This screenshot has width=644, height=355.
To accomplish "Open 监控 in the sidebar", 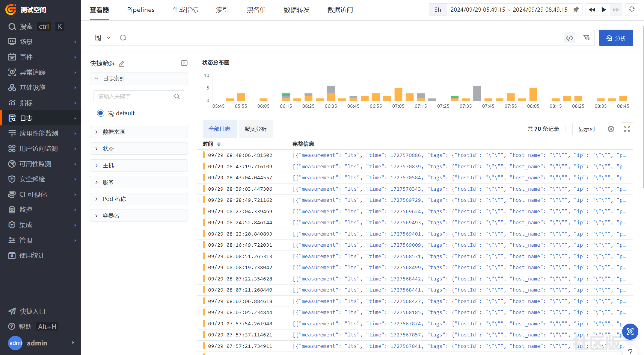I will point(40,210).
